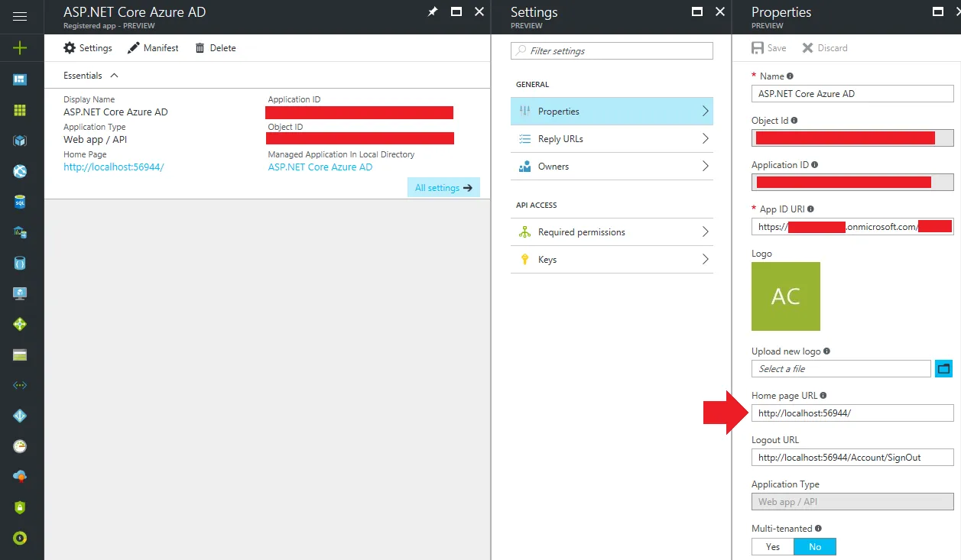Open Reply URLs settings
This screenshot has height=560, width=961.
(612, 138)
